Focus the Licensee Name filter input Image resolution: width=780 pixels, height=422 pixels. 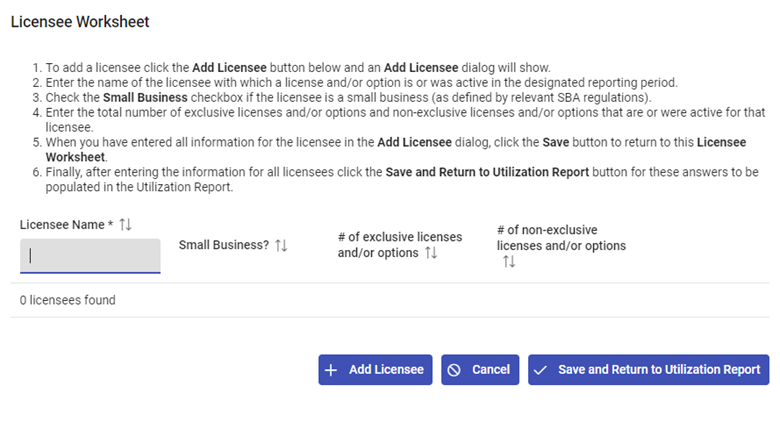(90, 255)
